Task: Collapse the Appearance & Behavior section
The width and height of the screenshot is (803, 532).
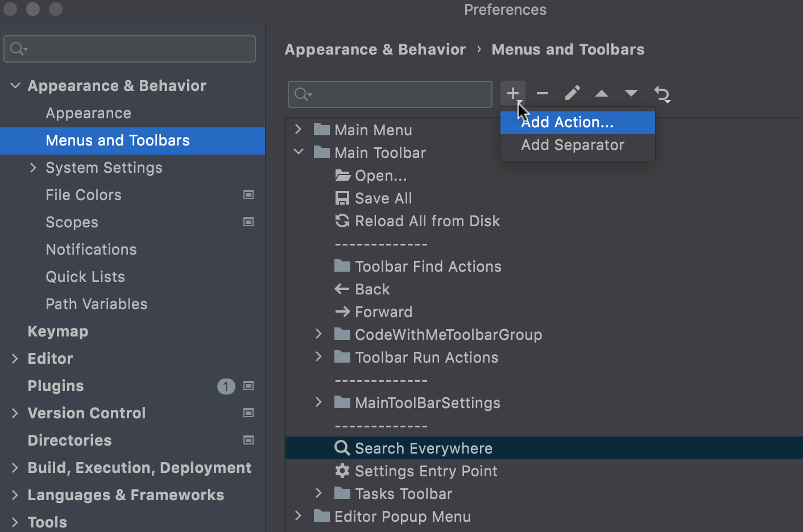Action: point(15,86)
